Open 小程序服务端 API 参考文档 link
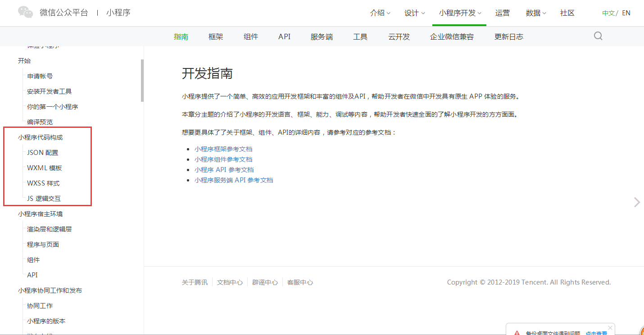The height and width of the screenshot is (335, 644). (x=234, y=180)
